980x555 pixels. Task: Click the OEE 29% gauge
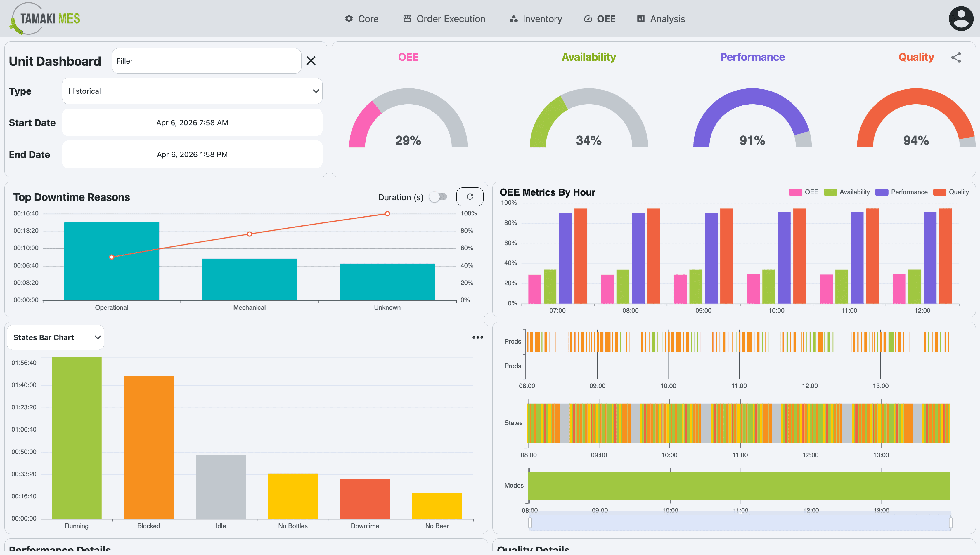point(408,118)
